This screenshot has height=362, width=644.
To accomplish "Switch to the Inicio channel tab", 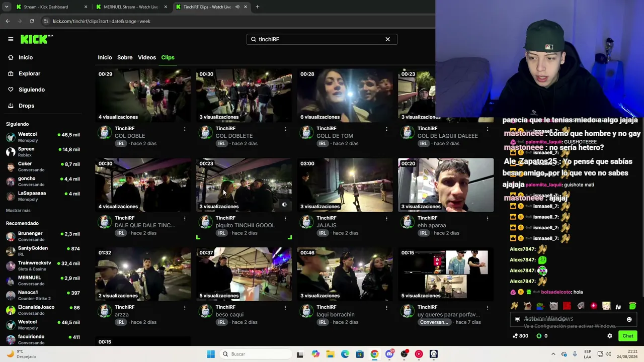I will pyautogui.click(x=105, y=57).
